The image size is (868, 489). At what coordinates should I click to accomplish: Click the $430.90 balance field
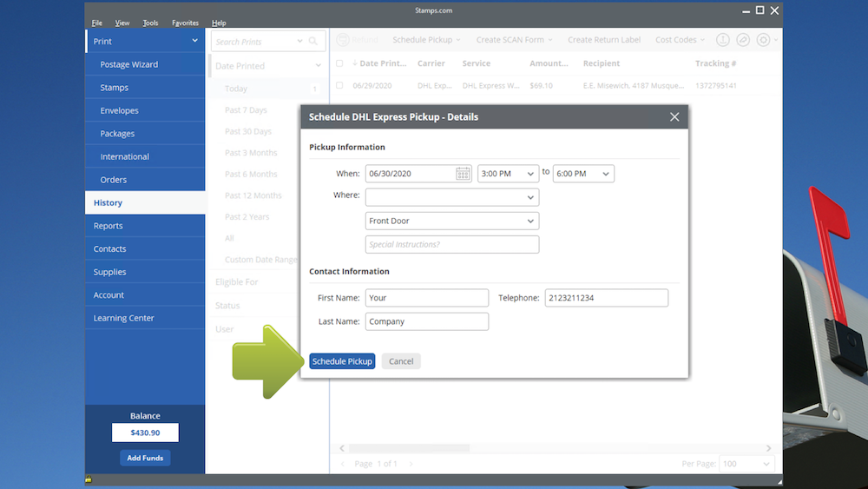pyautogui.click(x=145, y=433)
